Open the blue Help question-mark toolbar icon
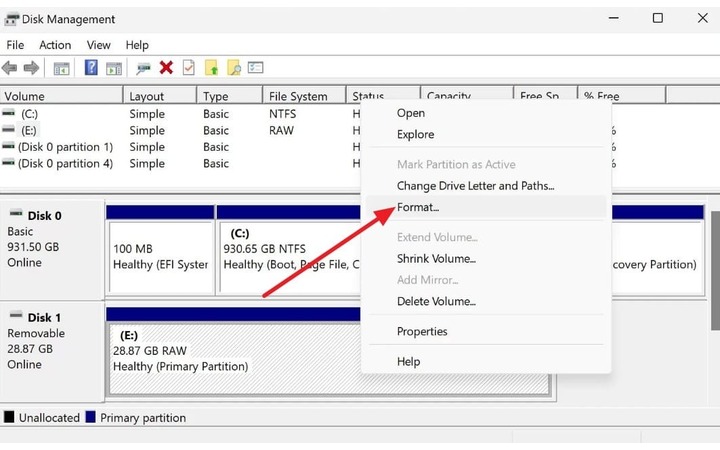Image resolution: width=720 pixels, height=450 pixels. pyautogui.click(x=91, y=68)
